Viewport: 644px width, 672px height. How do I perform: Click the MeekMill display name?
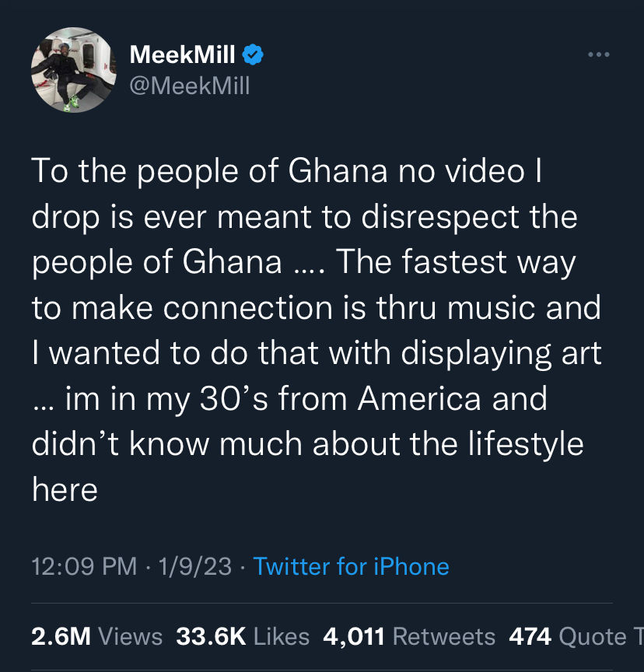[x=184, y=54]
